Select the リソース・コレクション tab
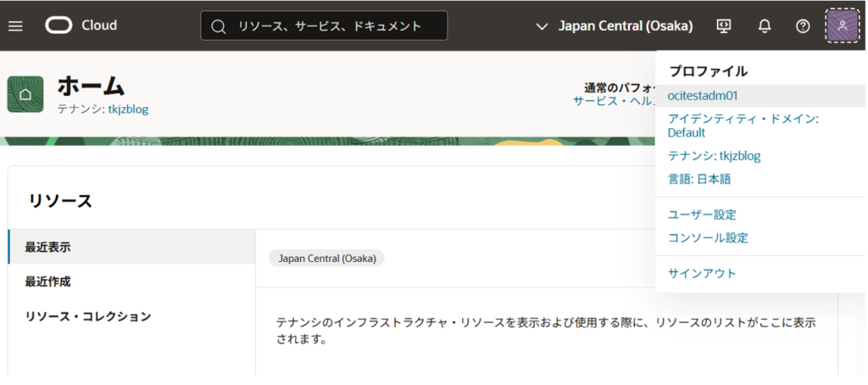This screenshot has width=868, height=385. 88,316
